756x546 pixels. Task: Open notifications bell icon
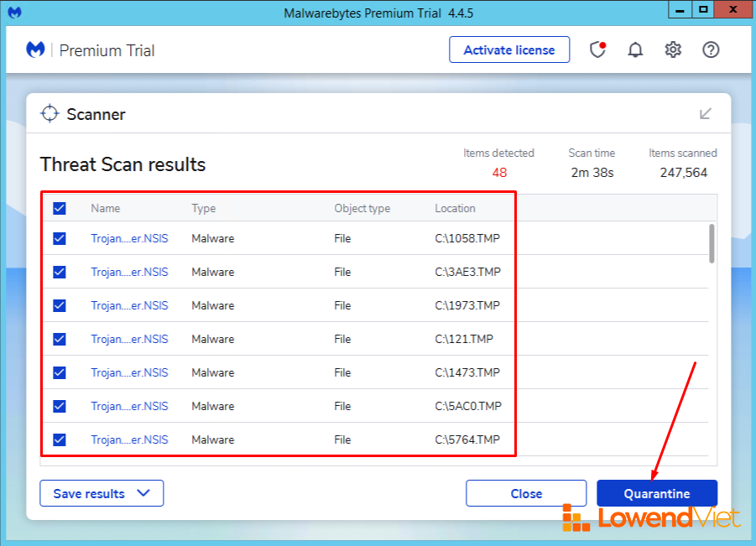pos(635,50)
